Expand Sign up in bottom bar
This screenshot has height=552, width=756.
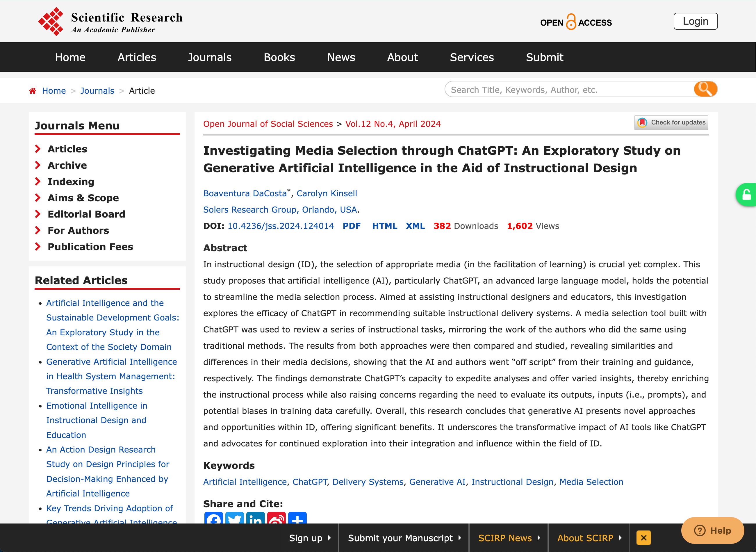coord(310,538)
